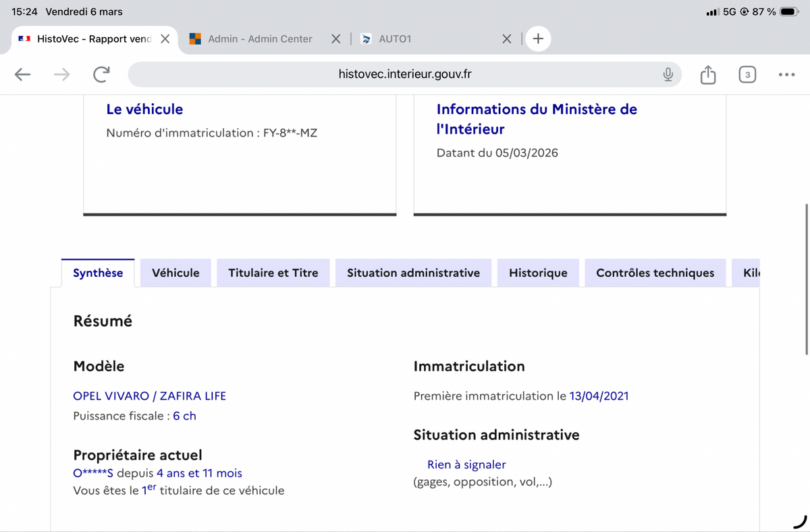Open the Situation administrative tab
Image resolution: width=810 pixels, height=532 pixels.
pyautogui.click(x=413, y=273)
